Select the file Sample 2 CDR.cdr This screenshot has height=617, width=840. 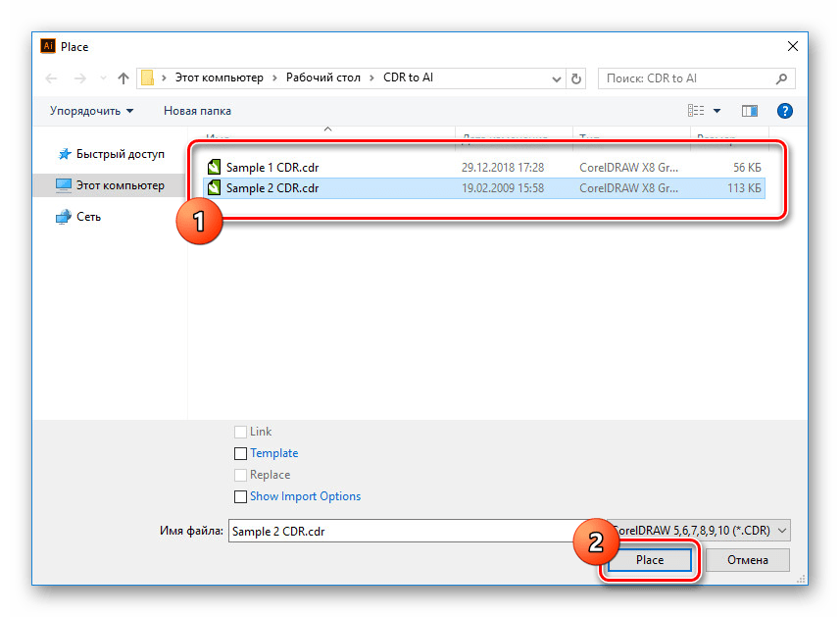coord(484,188)
